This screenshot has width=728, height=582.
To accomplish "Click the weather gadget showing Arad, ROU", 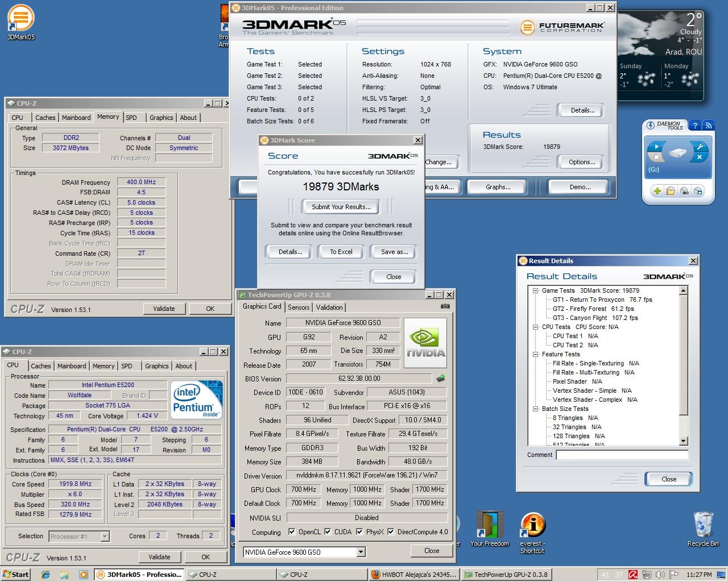I will (x=660, y=56).
